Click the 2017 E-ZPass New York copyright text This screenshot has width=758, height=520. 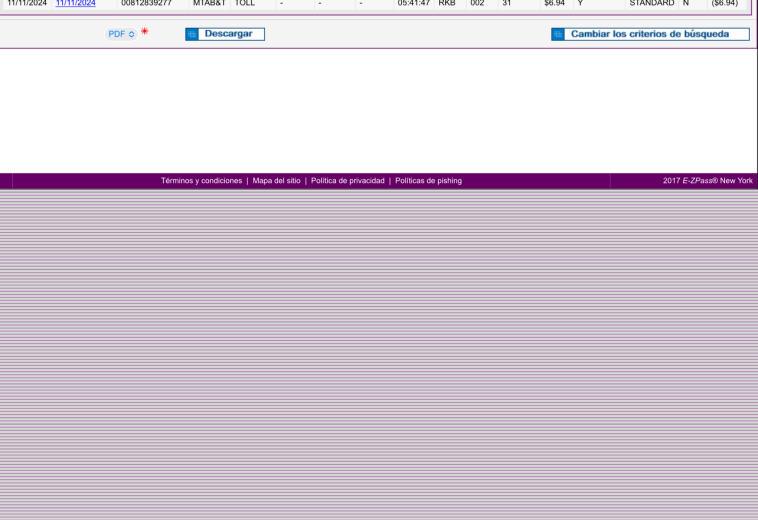[707, 181]
